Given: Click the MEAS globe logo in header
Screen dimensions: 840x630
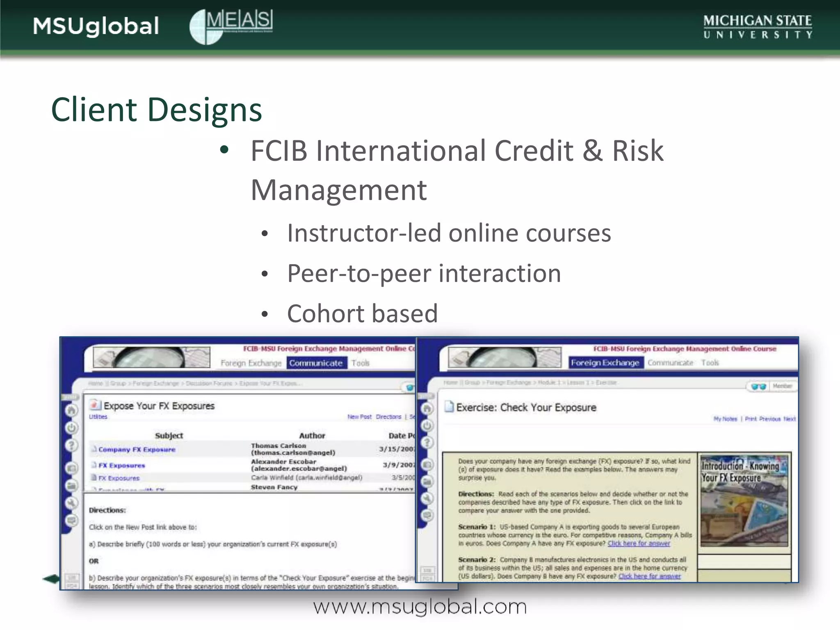Looking at the screenshot, I should (231, 26).
